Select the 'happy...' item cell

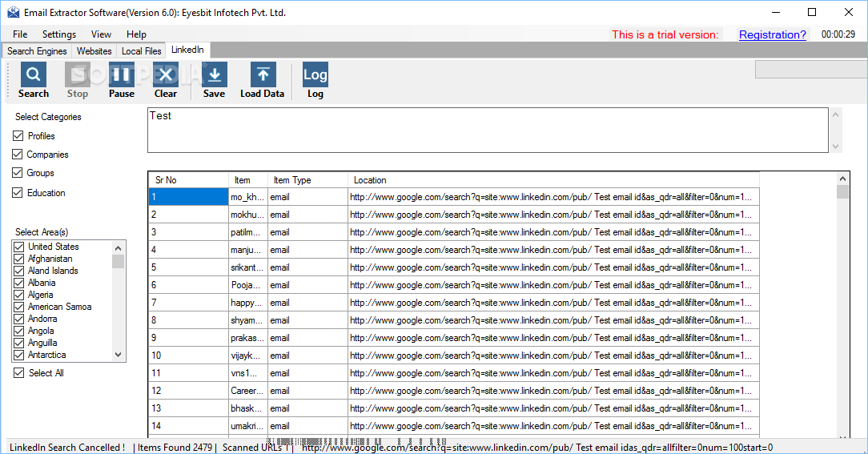[x=248, y=303]
